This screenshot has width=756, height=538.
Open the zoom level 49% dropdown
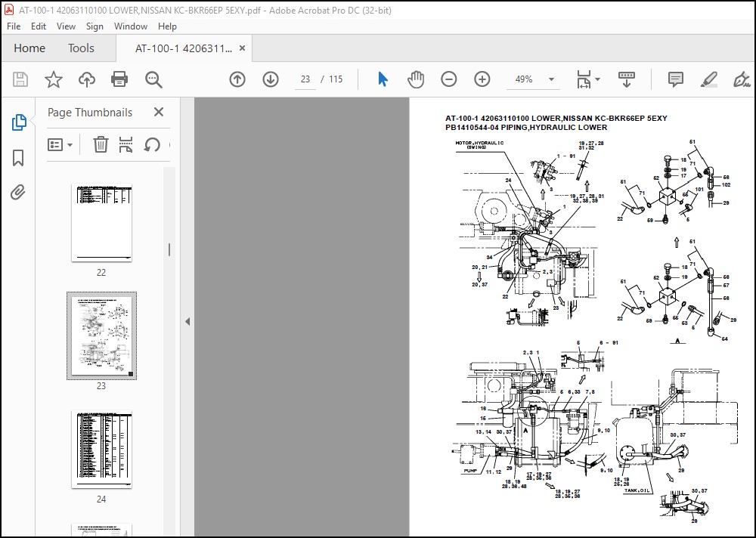coord(551,79)
